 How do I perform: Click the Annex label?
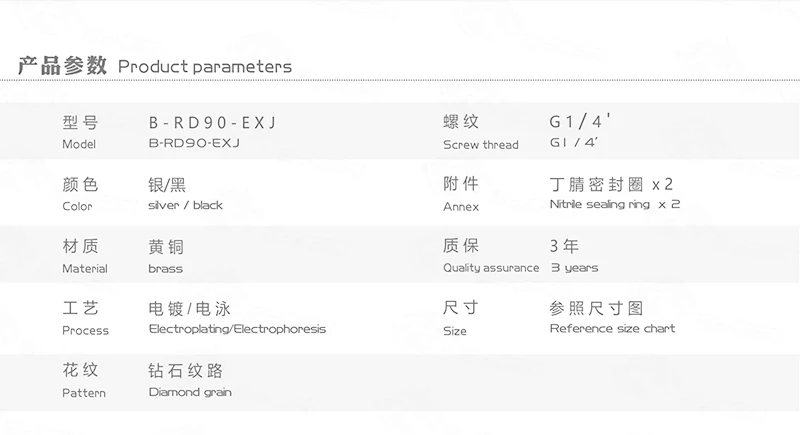point(461,207)
